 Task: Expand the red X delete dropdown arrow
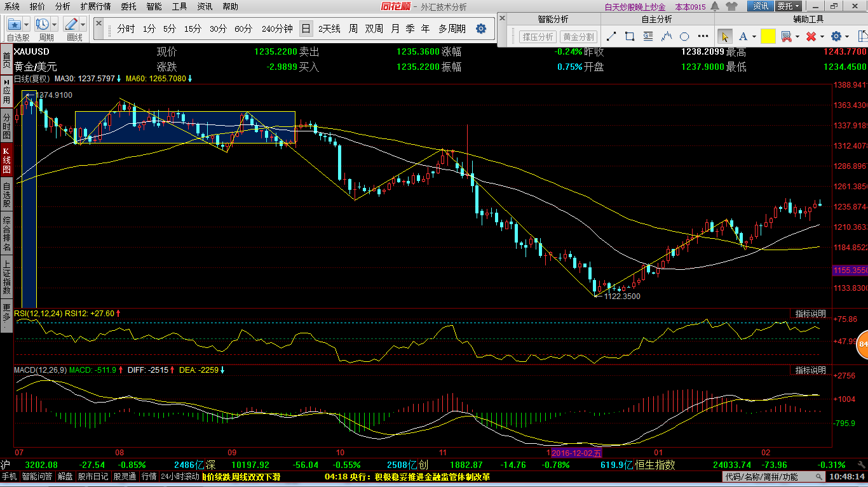pyautogui.click(x=822, y=37)
